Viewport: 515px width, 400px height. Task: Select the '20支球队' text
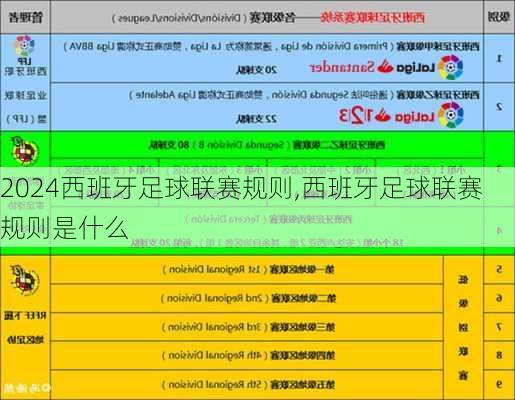pos(256,70)
